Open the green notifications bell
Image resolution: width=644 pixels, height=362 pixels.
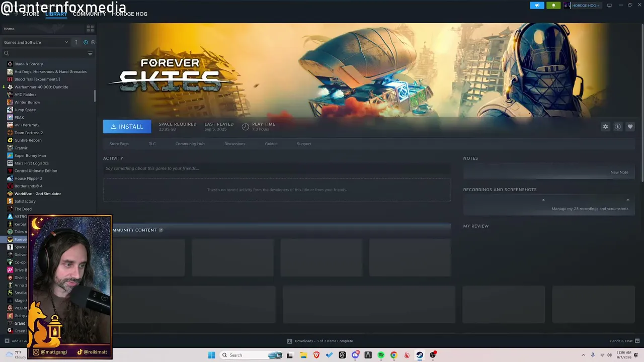tap(553, 6)
